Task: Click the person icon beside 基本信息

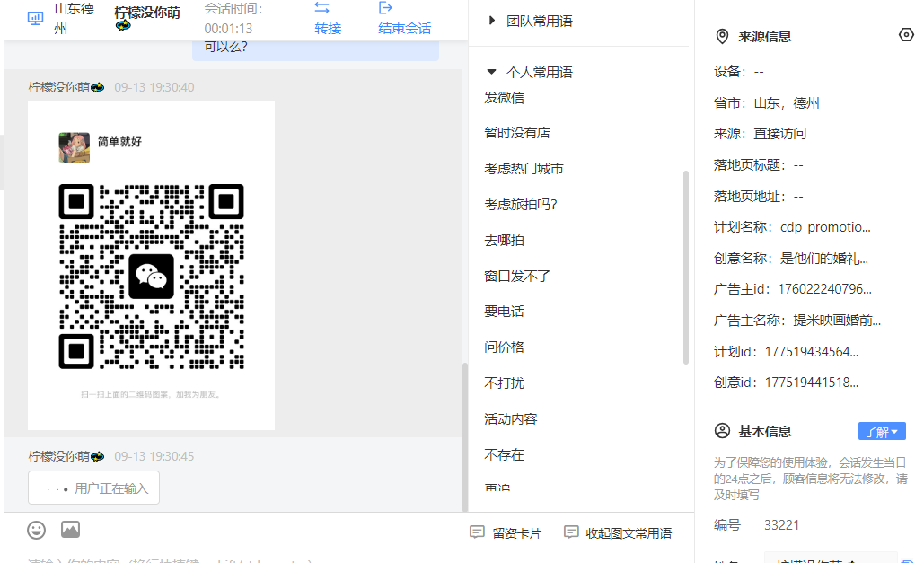Action: pos(722,431)
